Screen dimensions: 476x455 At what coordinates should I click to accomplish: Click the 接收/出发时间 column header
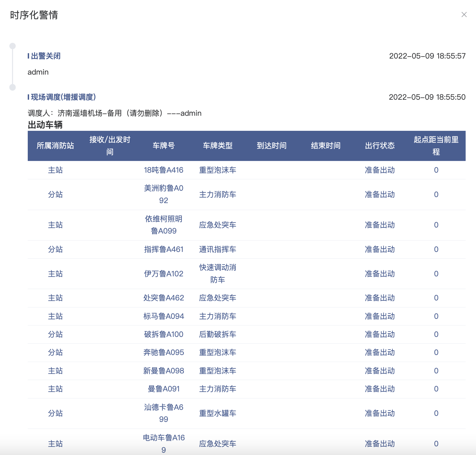click(x=110, y=146)
